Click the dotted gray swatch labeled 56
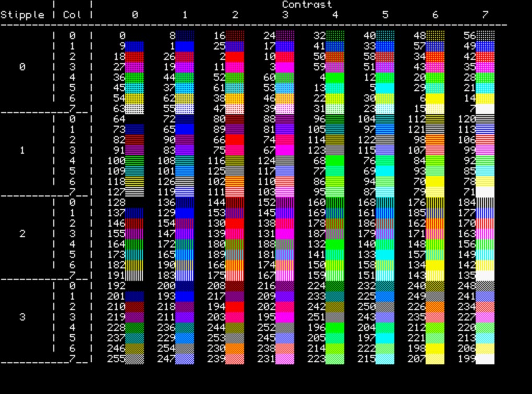The height and width of the screenshot is (394, 532). click(485, 35)
